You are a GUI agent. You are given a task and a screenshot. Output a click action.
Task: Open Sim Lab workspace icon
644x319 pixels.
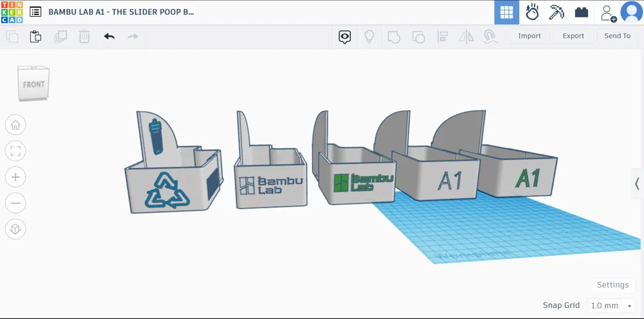(532, 12)
